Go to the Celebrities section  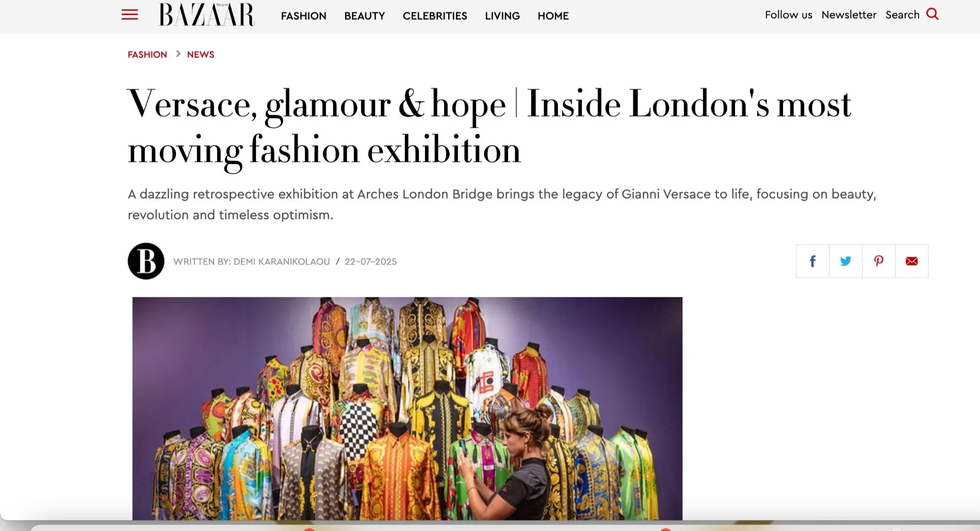435,16
